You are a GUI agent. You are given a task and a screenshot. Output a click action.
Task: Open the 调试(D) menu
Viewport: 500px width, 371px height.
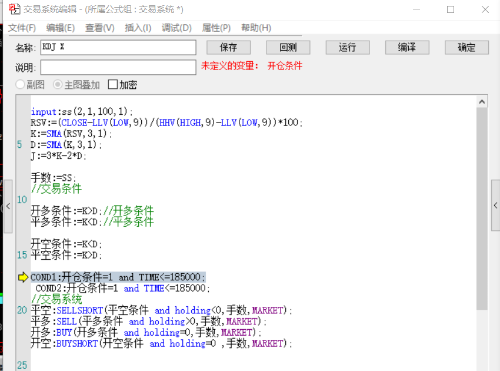tap(177, 28)
